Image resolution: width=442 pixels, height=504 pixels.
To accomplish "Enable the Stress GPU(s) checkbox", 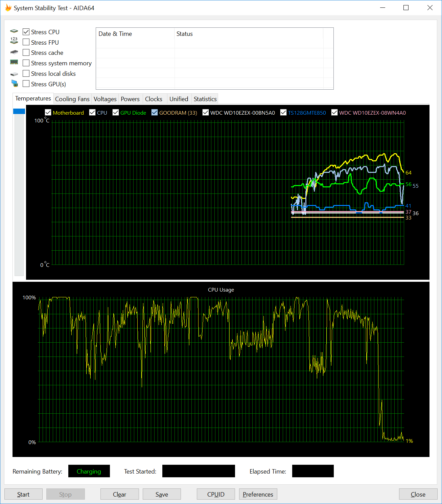I will [x=26, y=84].
